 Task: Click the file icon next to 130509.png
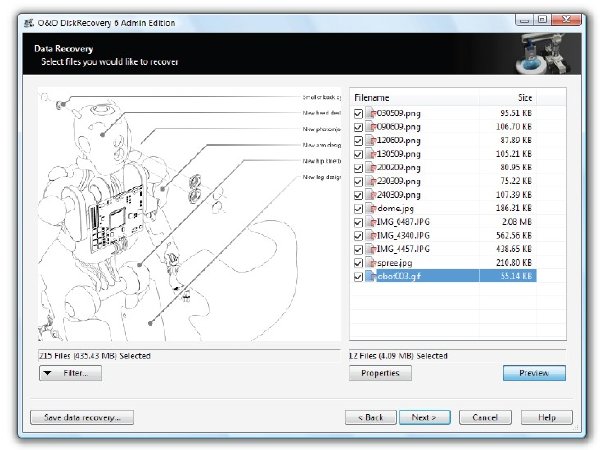(371, 154)
